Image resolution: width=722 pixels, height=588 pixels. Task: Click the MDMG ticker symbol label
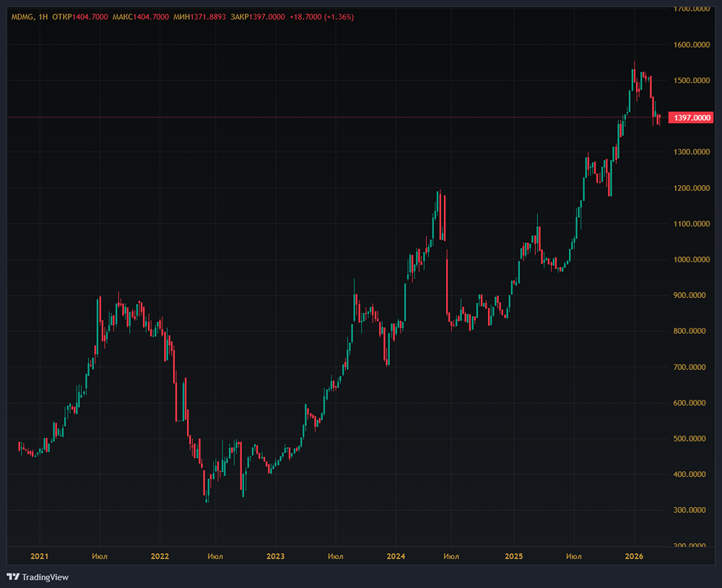tap(22, 17)
